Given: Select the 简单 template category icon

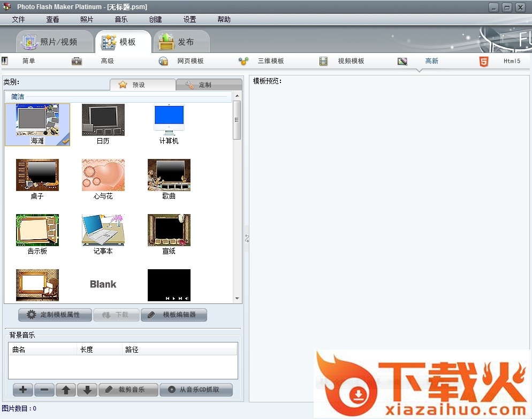Looking at the screenshot, I should tap(5, 61).
